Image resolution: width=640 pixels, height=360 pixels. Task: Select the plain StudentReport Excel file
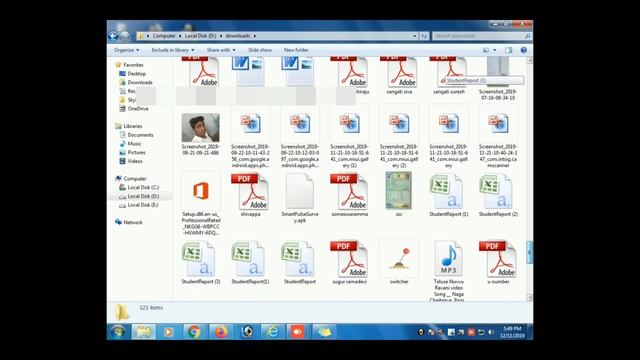(300, 262)
